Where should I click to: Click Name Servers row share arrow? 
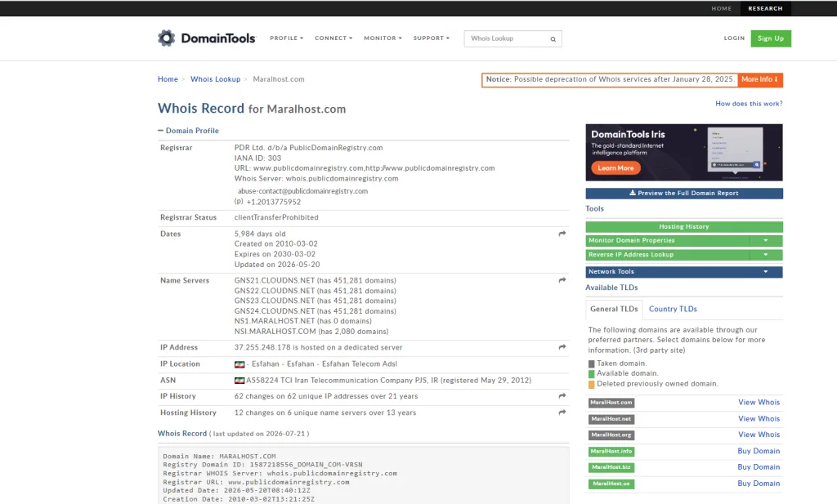(562, 280)
